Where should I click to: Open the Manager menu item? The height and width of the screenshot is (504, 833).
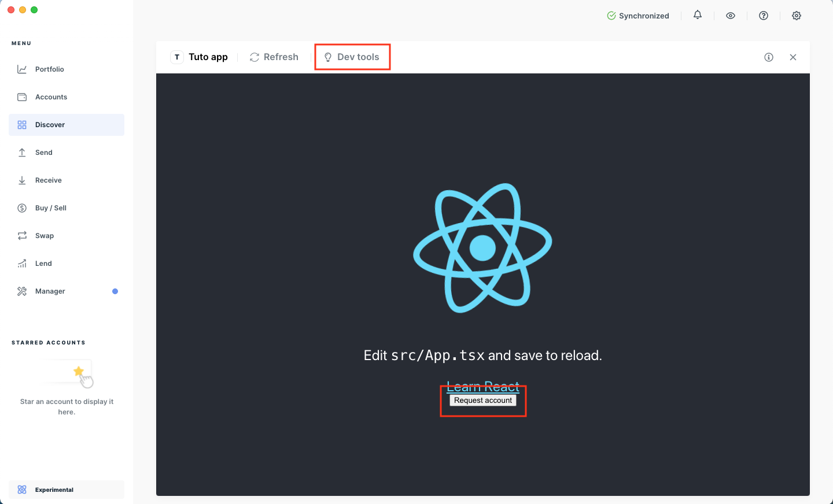tap(67, 291)
